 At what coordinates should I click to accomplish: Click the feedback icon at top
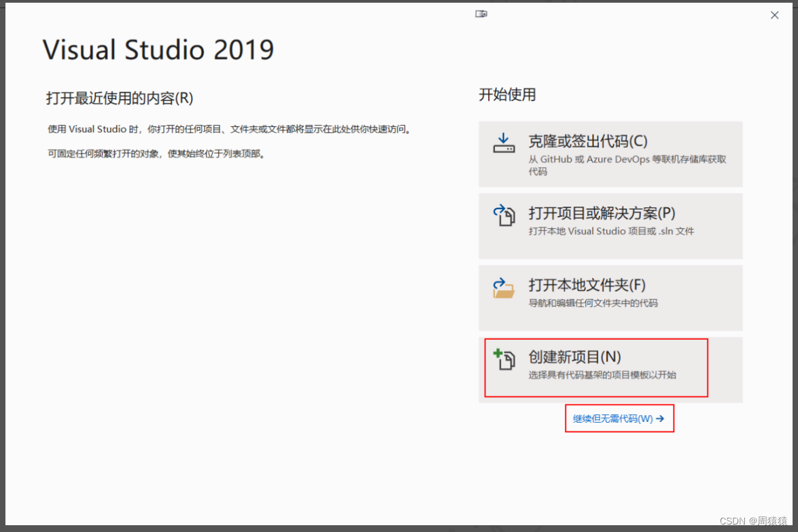point(481,14)
